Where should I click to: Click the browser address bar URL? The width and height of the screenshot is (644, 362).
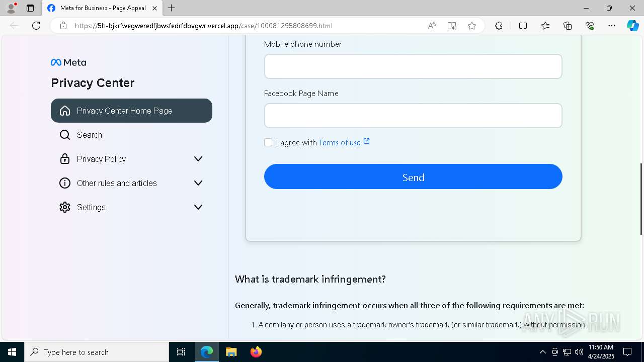pos(203,26)
